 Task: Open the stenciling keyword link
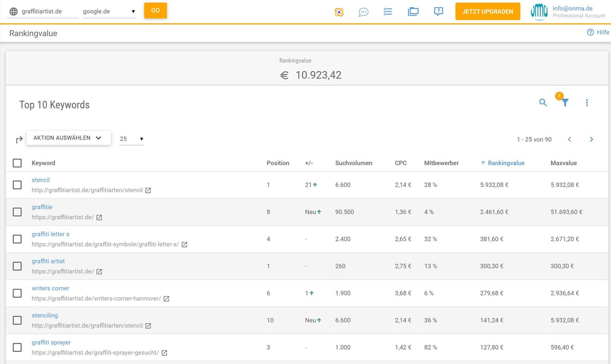tap(45, 315)
